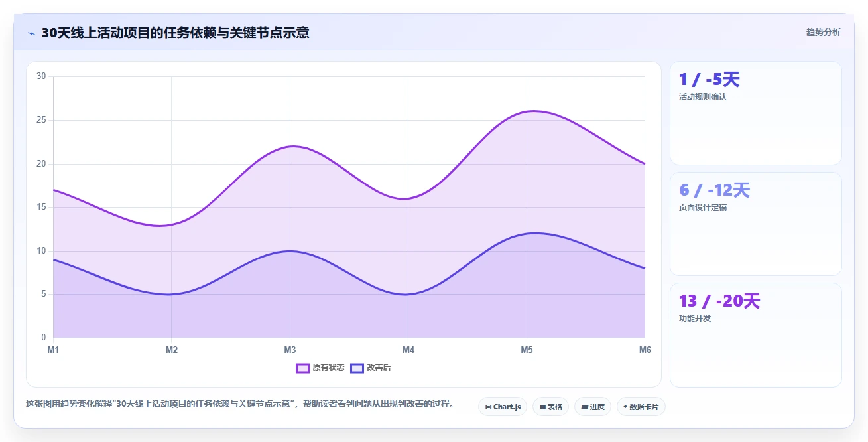Click the y-axis value 10
The width and height of the screenshot is (868, 442).
(x=41, y=251)
